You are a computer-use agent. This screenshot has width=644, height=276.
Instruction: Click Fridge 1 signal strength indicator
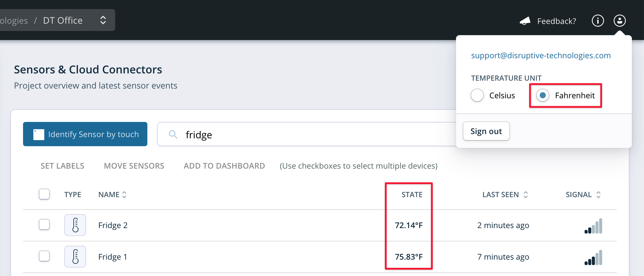click(593, 257)
